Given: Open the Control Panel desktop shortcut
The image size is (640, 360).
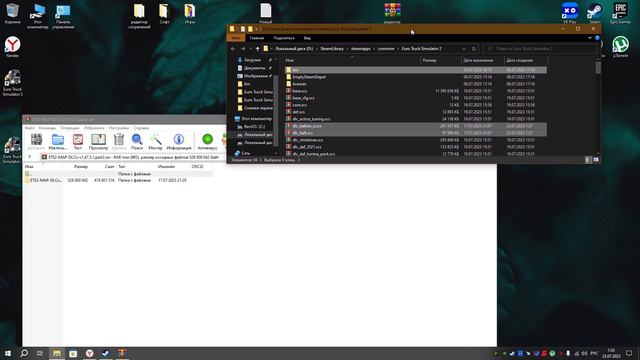Looking at the screenshot, I should coord(63,16).
